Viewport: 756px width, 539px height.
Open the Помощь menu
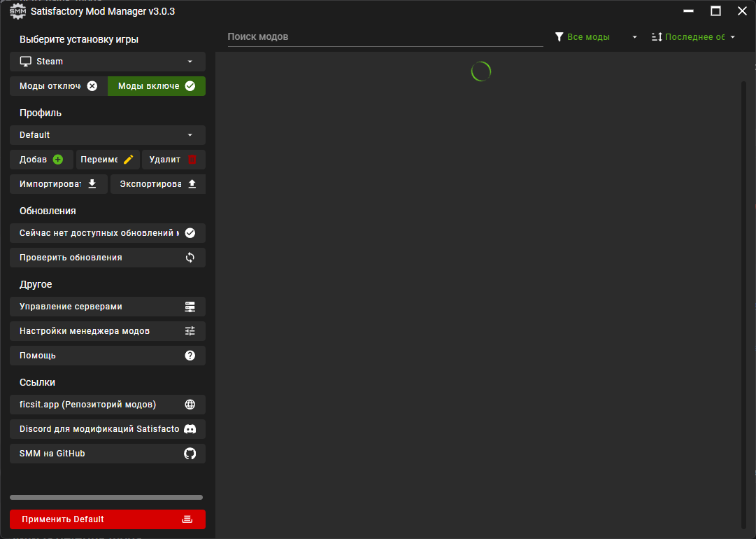coord(108,355)
